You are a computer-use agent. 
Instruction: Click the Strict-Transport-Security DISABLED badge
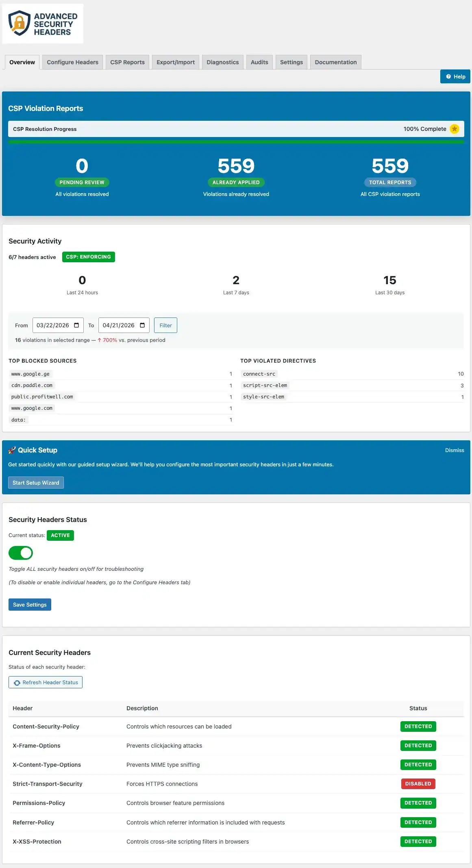click(418, 784)
